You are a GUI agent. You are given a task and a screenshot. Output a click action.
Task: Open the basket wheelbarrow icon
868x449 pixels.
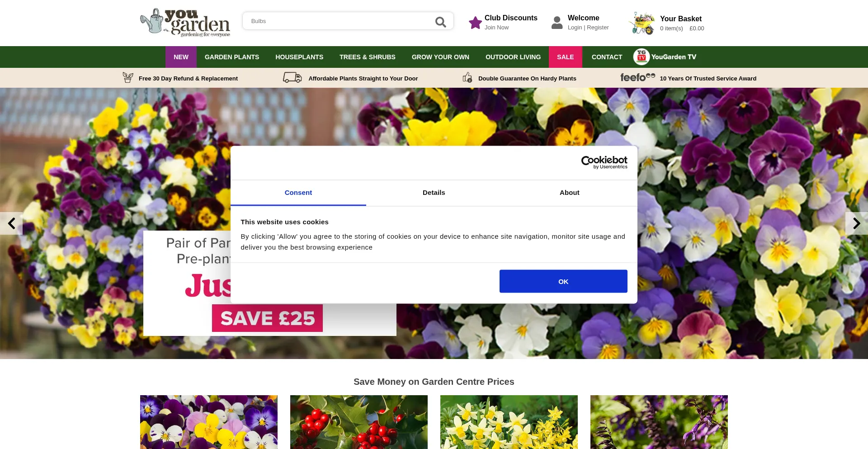pyautogui.click(x=642, y=23)
